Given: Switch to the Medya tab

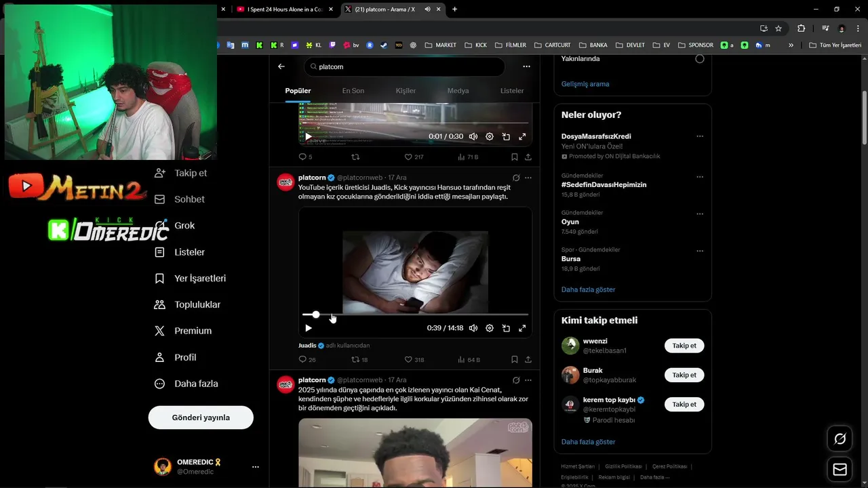Looking at the screenshot, I should pyautogui.click(x=458, y=91).
